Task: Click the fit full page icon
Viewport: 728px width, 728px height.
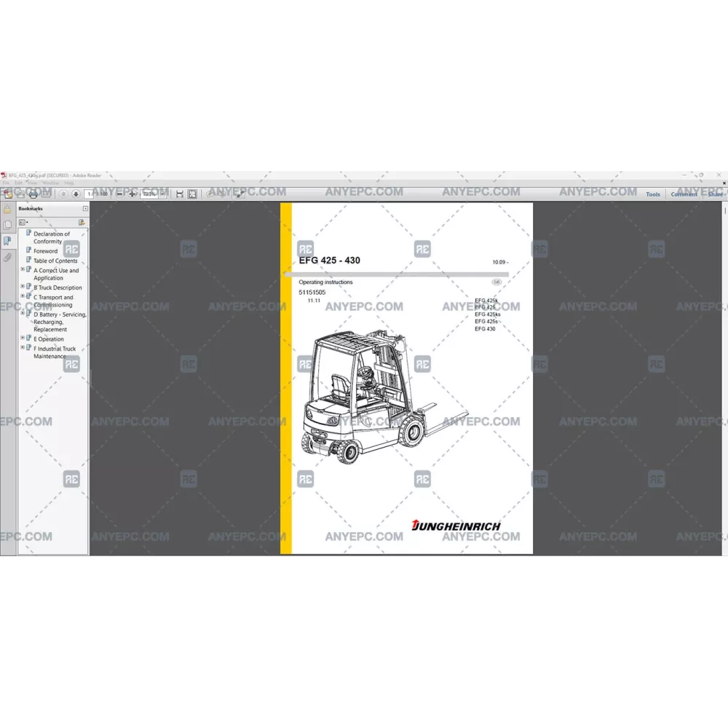Action: click(x=192, y=194)
